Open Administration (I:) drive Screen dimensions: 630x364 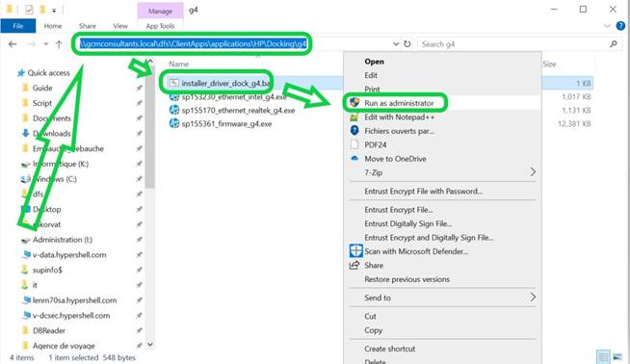(x=63, y=240)
